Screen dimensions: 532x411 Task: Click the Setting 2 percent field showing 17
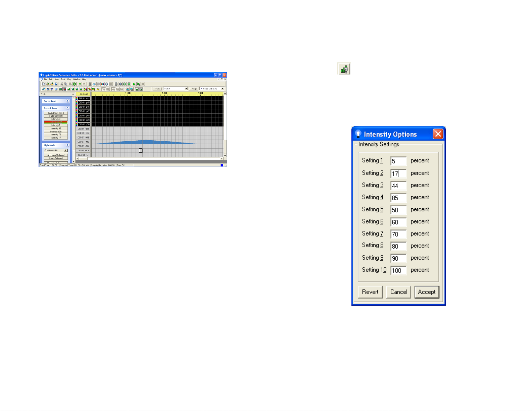(398, 173)
